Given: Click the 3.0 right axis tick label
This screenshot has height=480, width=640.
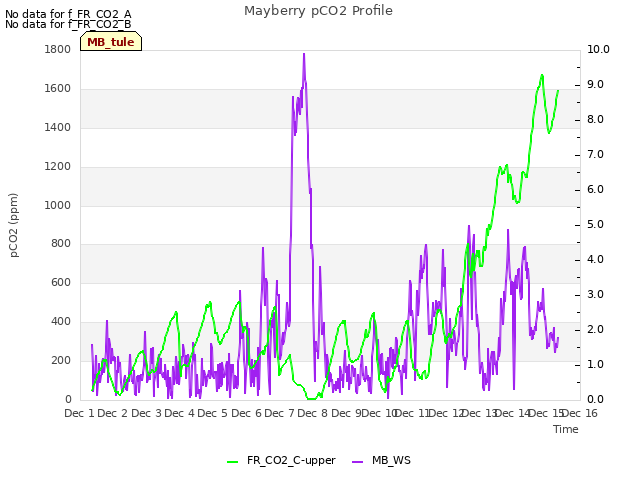Looking at the screenshot, I should coord(595,295).
